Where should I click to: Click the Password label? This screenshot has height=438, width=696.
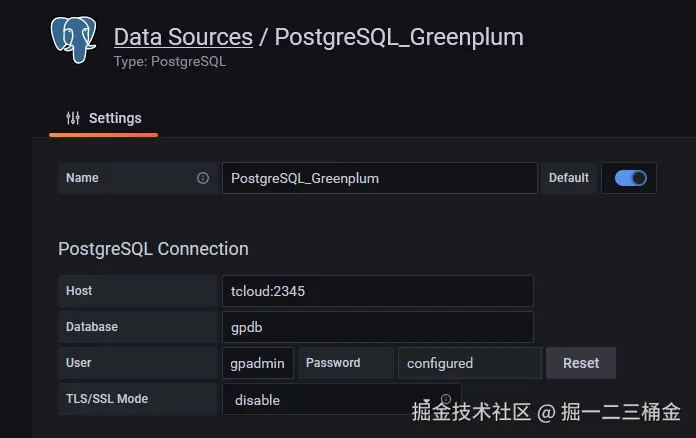click(333, 363)
